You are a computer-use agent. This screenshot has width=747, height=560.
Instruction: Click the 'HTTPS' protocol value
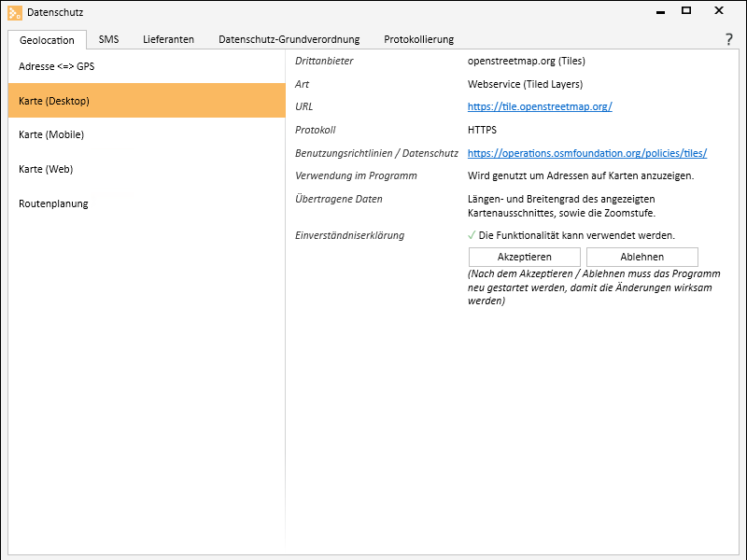pos(482,130)
